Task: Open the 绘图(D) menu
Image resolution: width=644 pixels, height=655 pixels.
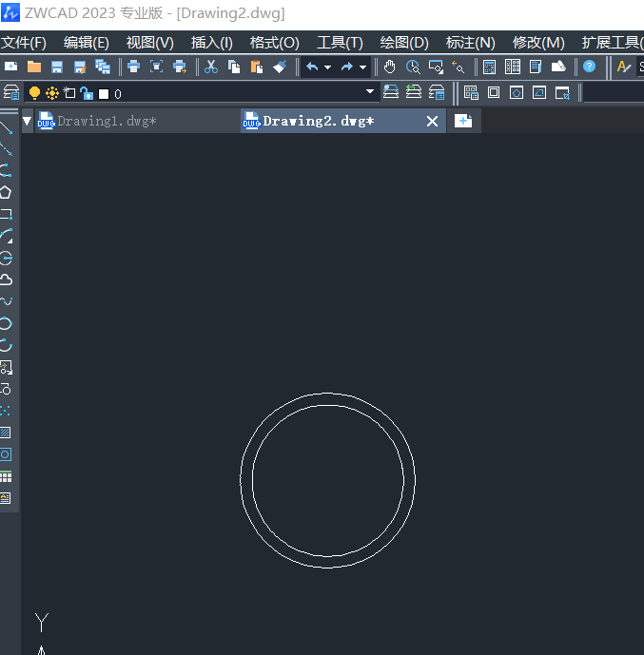Action: [404, 43]
